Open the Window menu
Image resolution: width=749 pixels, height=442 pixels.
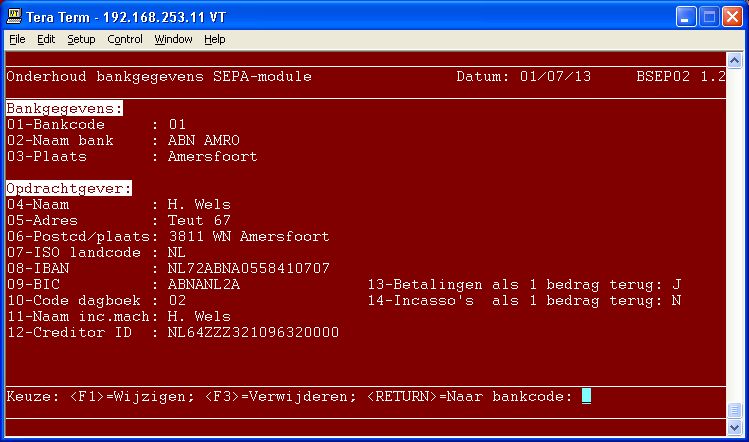point(173,39)
